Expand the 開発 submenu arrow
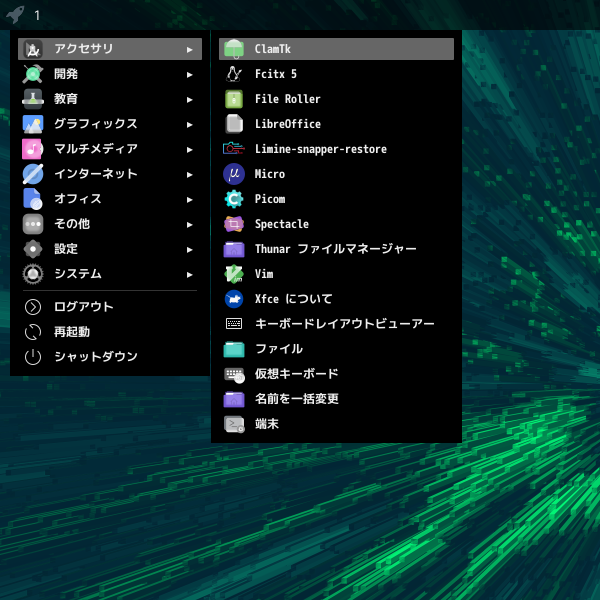 click(x=189, y=74)
